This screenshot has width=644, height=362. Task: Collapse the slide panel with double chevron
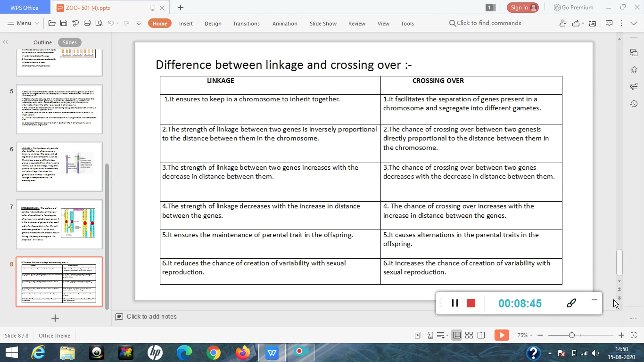(5, 42)
